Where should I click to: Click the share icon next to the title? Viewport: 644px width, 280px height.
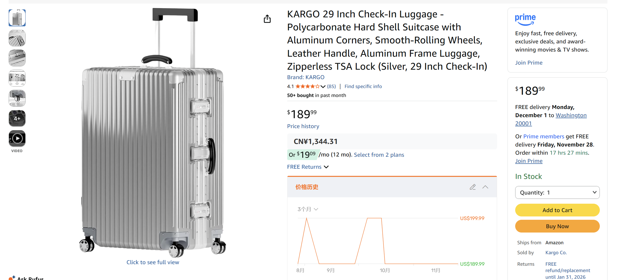[267, 19]
